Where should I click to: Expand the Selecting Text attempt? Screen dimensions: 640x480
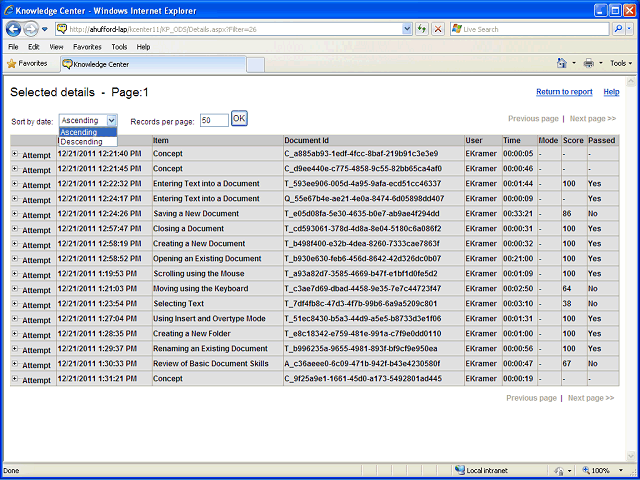[x=15, y=304]
